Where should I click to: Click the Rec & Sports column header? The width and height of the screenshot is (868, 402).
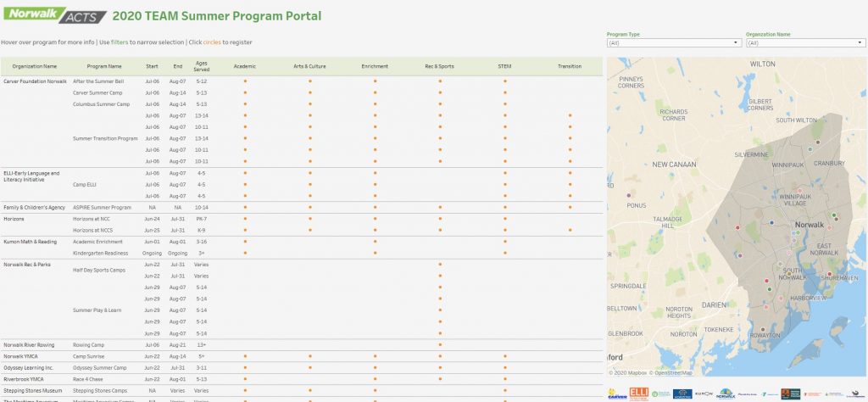[x=440, y=65]
